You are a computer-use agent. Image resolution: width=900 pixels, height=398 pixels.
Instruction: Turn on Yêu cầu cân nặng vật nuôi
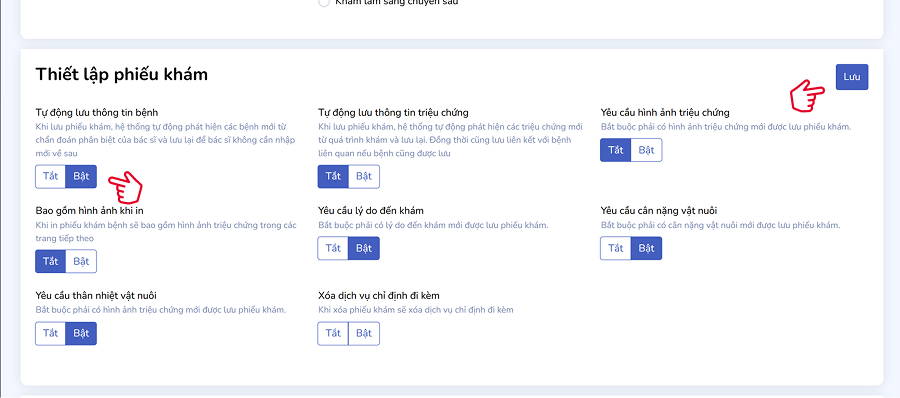647,248
